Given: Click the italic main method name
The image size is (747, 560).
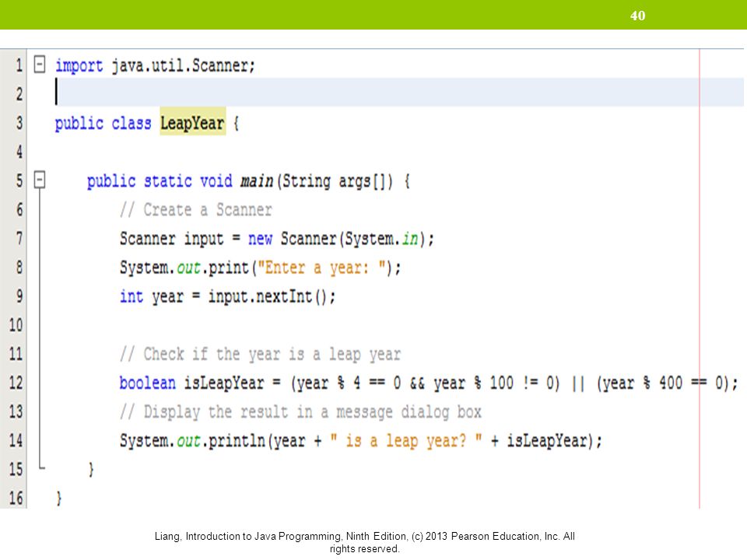Looking at the screenshot, I should 257,181.
